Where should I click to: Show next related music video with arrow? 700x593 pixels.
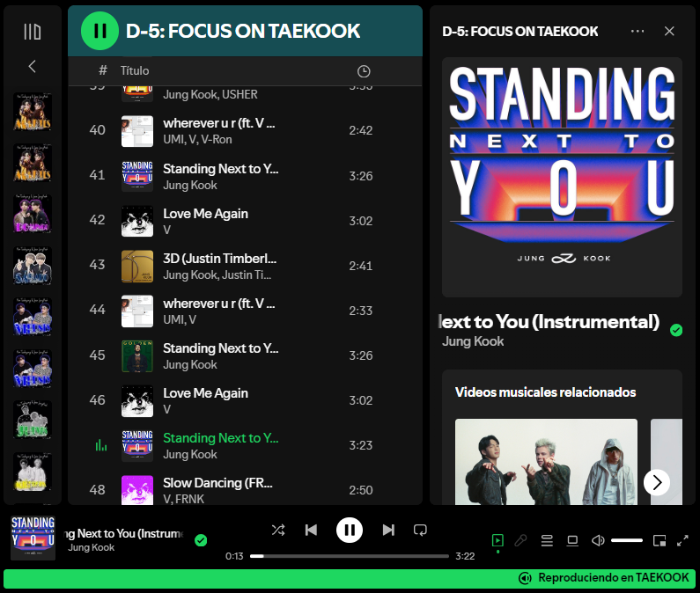pos(657,482)
